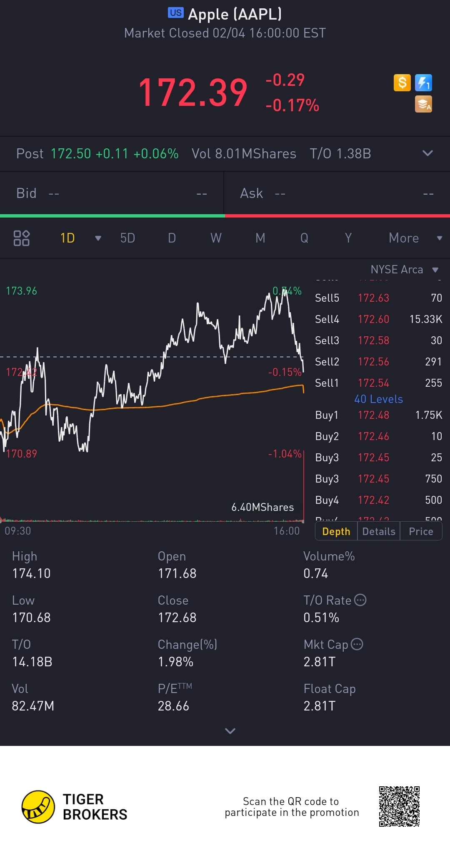Open the chart layout grid icon

22,238
